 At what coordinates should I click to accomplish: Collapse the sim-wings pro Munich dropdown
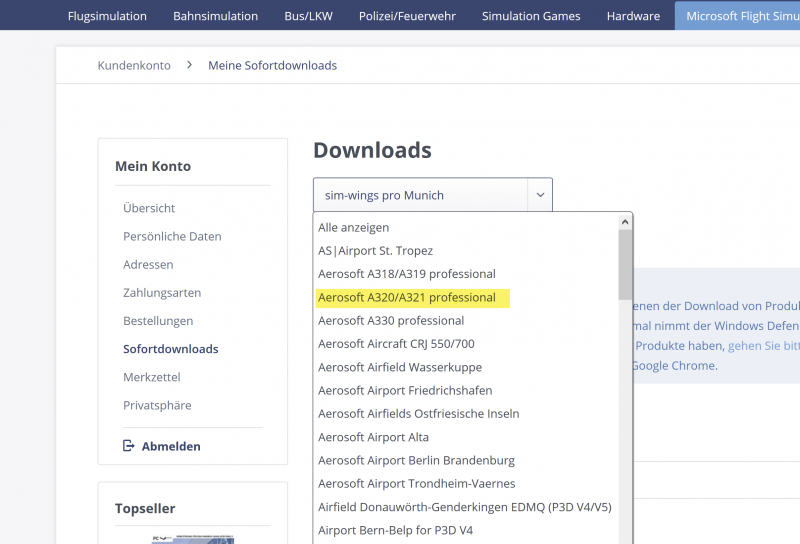pyautogui.click(x=433, y=195)
